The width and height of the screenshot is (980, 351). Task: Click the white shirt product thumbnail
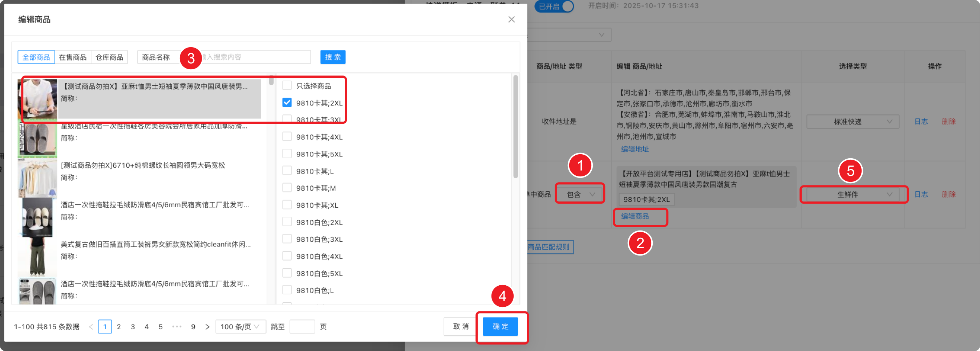(x=38, y=99)
